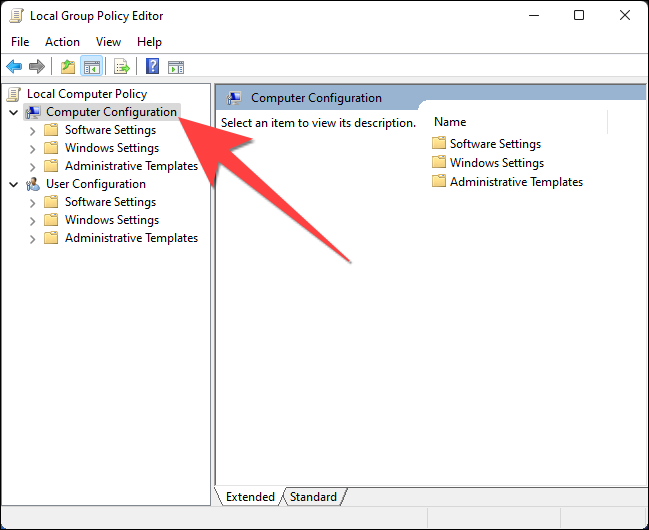
Task: Click the Export List toolbar icon
Action: (x=121, y=67)
